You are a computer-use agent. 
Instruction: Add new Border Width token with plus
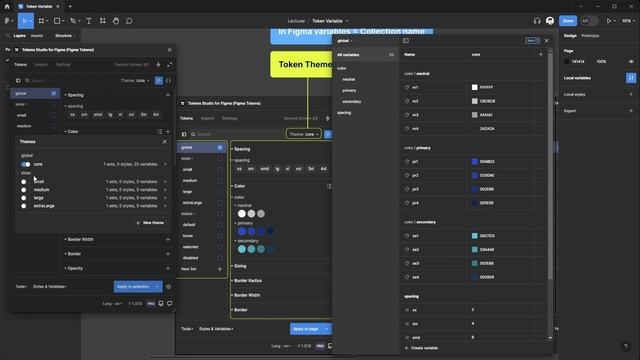click(168, 239)
